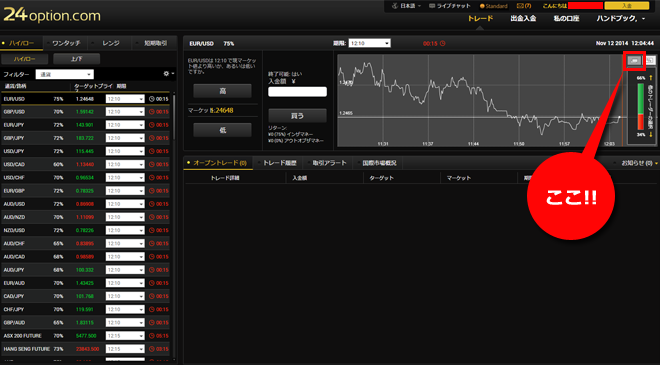
Task: Click the clock icon in the GBP/JPY row
Action: coord(152,138)
